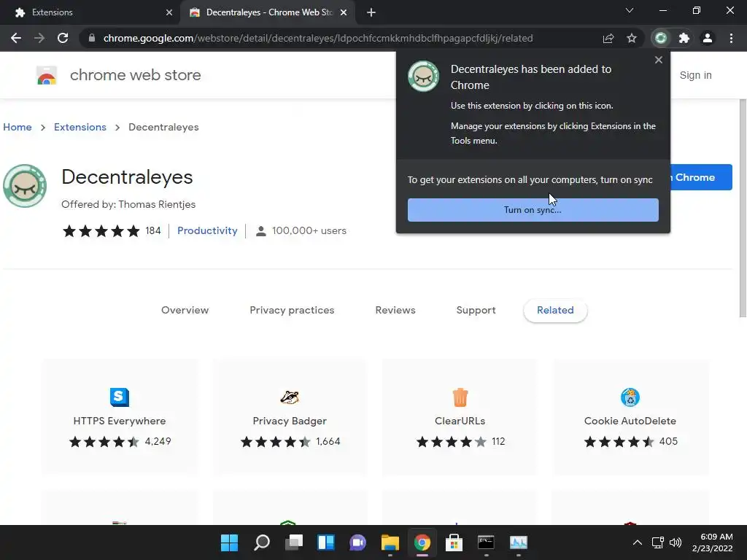Open the Extensions puzzle-piece menu
747x560 pixels.
pos(684,38)
